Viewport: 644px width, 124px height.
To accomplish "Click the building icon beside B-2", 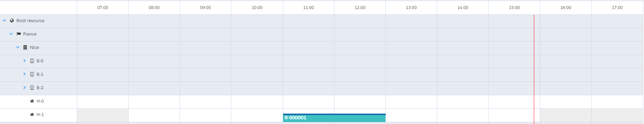I will pos(32,88).
